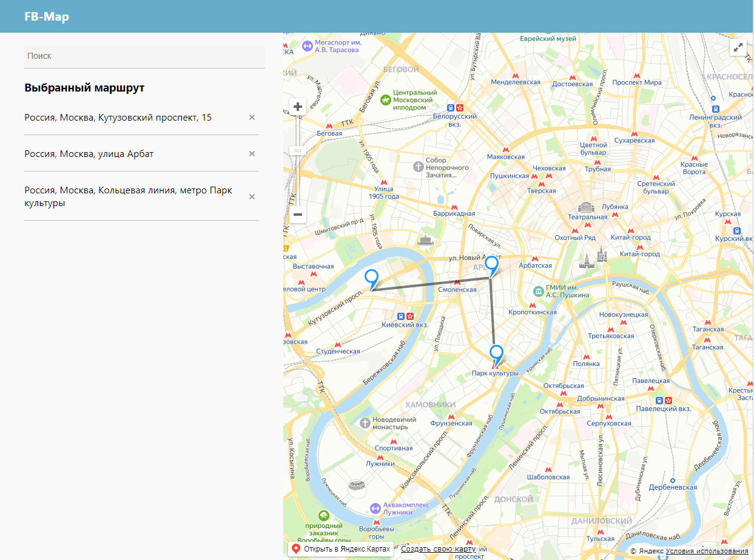Remove метро Парк культуры from the route
Screen dimensions: 754x560
tap(252, 196)
